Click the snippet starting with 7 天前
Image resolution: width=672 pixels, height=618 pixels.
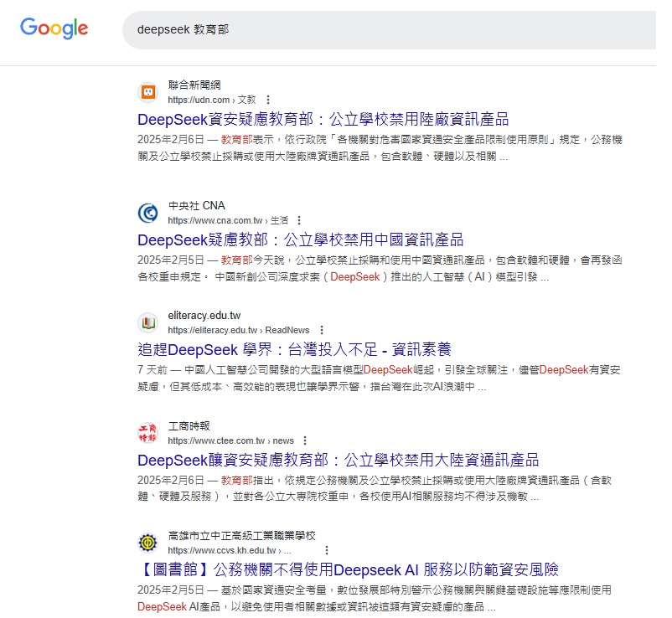(379, 379)
